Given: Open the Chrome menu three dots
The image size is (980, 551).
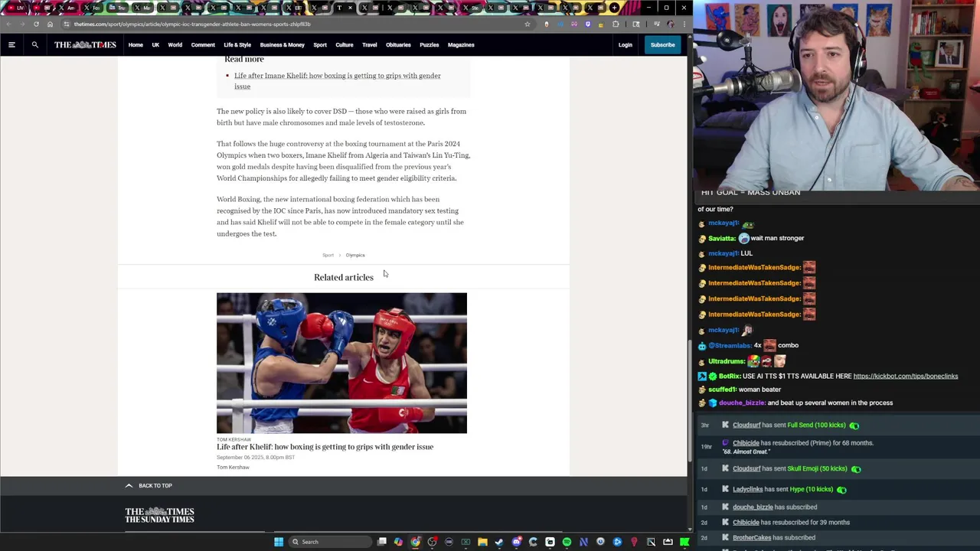Looking at the screenshot, I should (x=684, y=24).
